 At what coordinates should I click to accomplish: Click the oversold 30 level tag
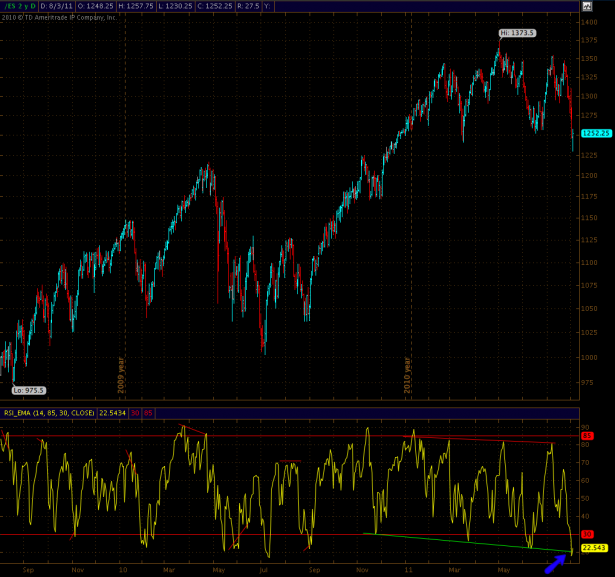point(587,534)
